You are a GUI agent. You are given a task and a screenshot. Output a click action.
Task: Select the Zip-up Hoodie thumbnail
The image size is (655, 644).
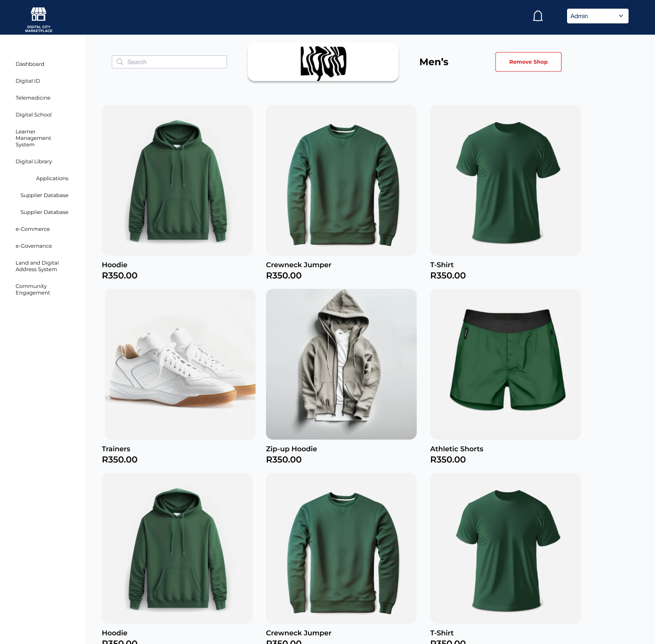point(341,364)
